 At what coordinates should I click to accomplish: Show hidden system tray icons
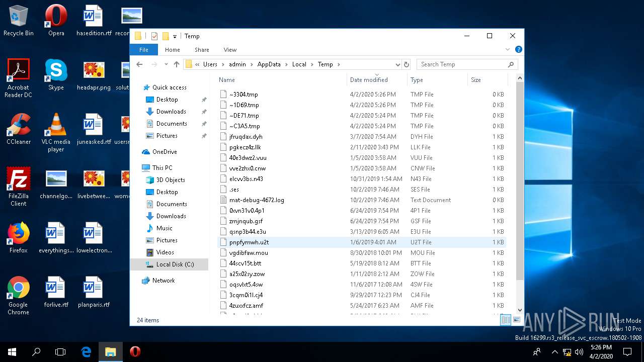click(x=555, y=352)
